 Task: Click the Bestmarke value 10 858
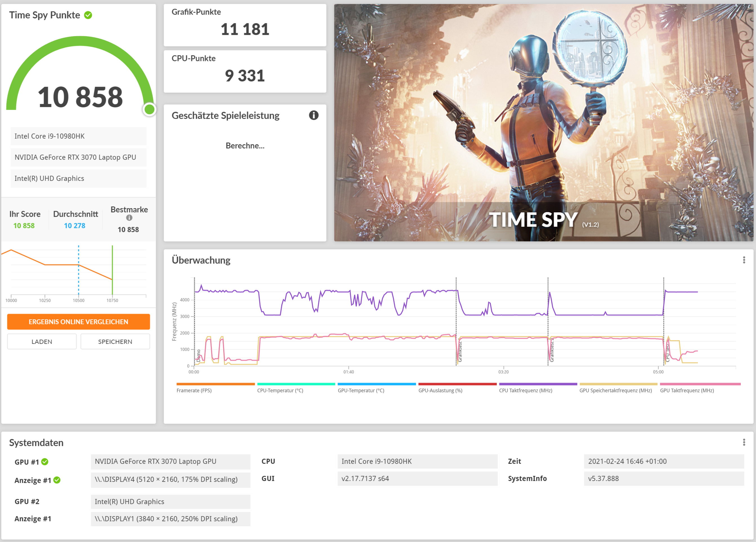[x=128, y=230]
